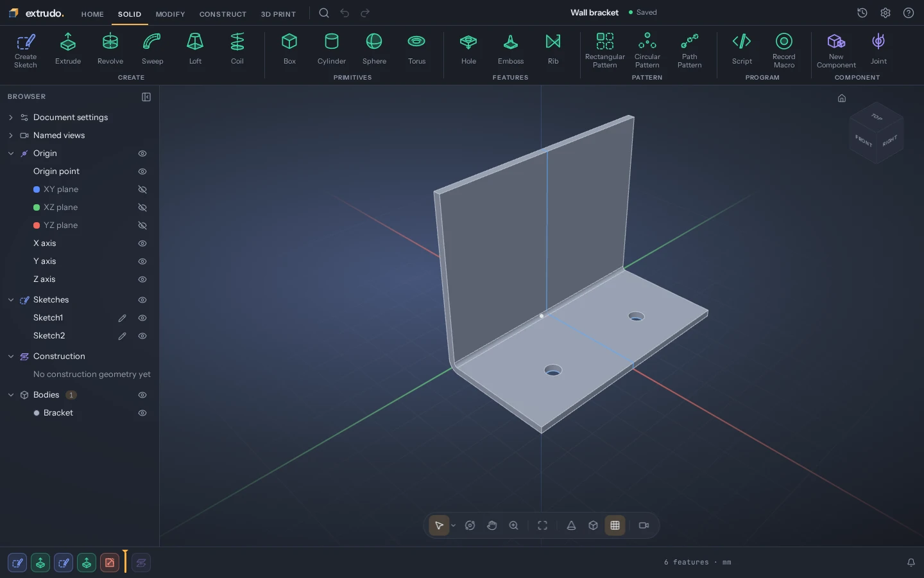Toggle the viewport grid display

tap(615, 525)
